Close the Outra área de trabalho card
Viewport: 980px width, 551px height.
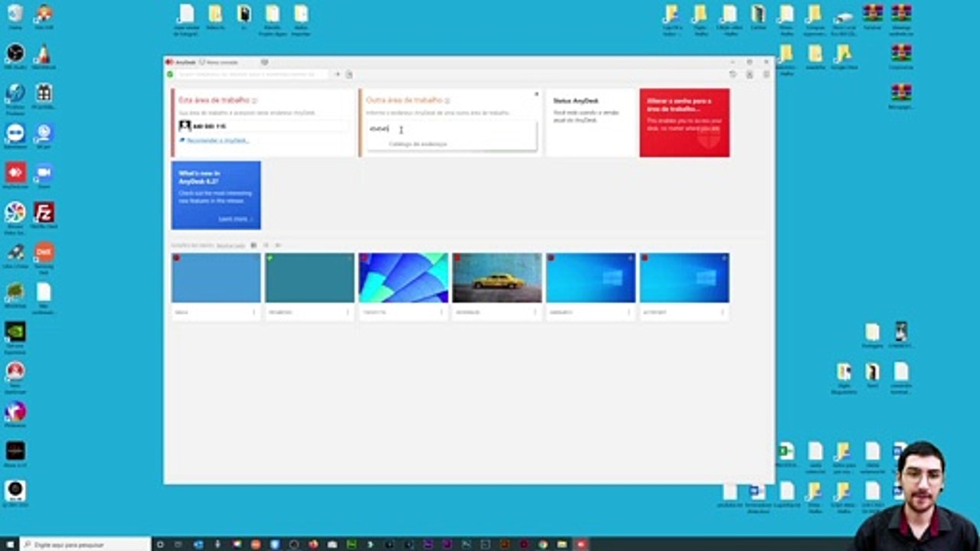[536, 94]
